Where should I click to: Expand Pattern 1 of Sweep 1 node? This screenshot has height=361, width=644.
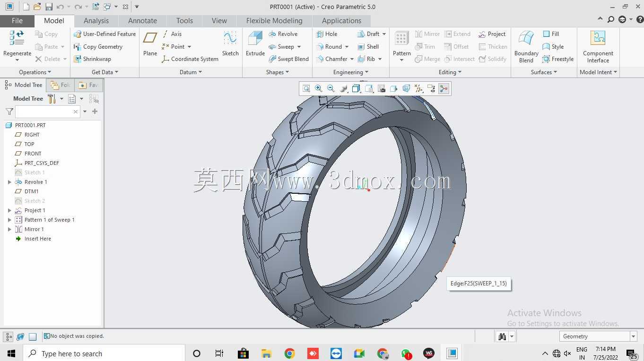9,220
